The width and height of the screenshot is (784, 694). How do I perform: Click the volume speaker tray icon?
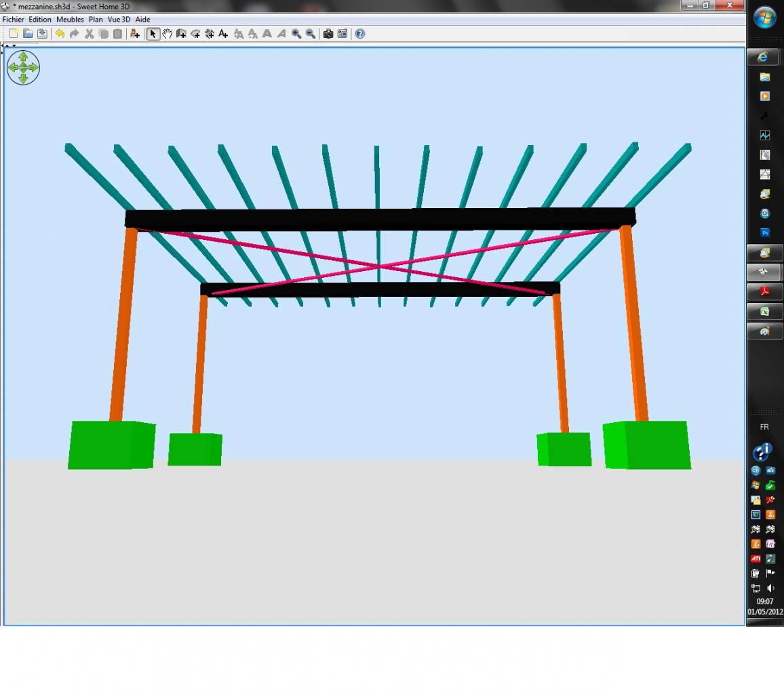[x=770, y=588]
